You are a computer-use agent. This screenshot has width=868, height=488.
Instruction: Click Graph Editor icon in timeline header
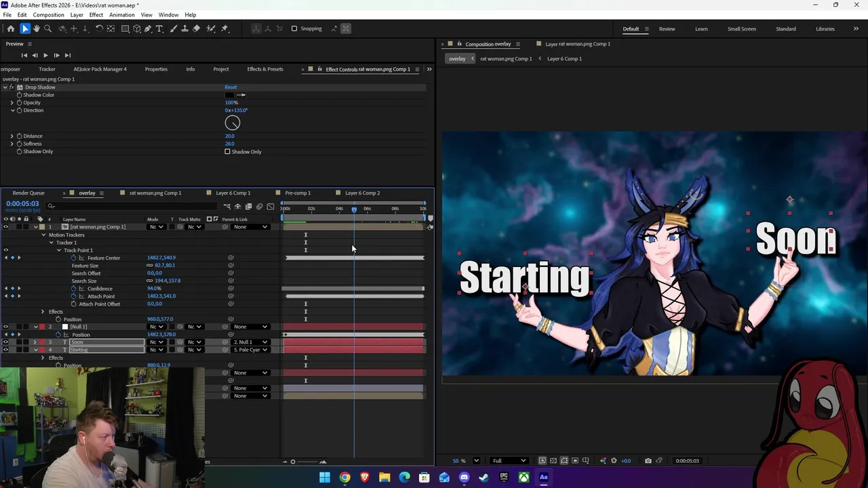click(271, 207)
